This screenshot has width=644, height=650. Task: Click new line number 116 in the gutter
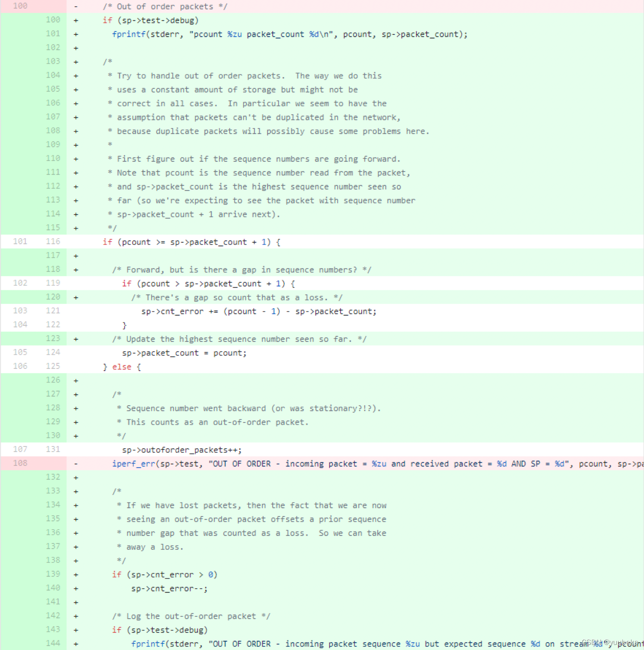tap(53, 242)
